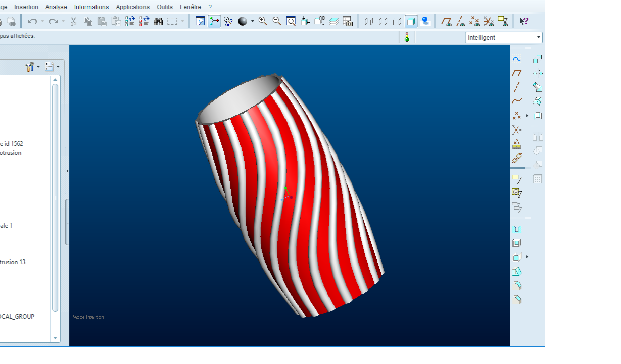Open the Redo history dropdown arrow
The height and width of the screenshot is (364, 621).
63,21
